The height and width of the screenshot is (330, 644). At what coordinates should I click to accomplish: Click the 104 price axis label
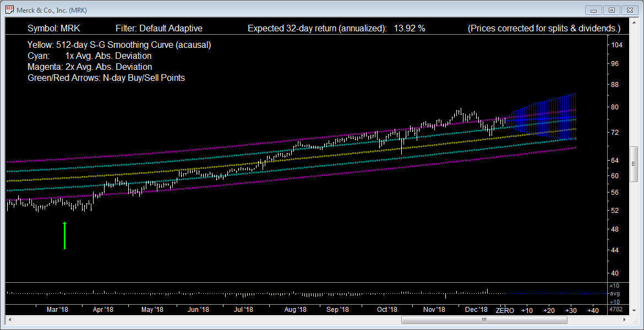(617, 45)
